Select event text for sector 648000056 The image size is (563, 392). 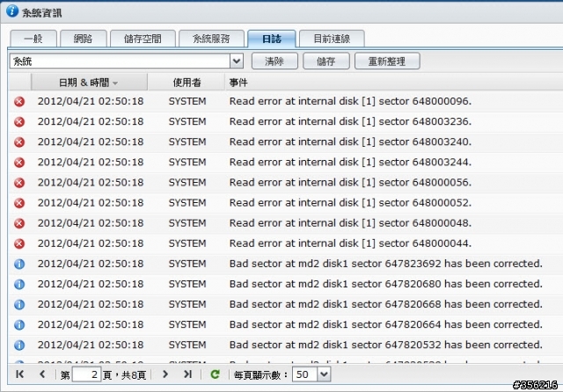click(350, 183)
